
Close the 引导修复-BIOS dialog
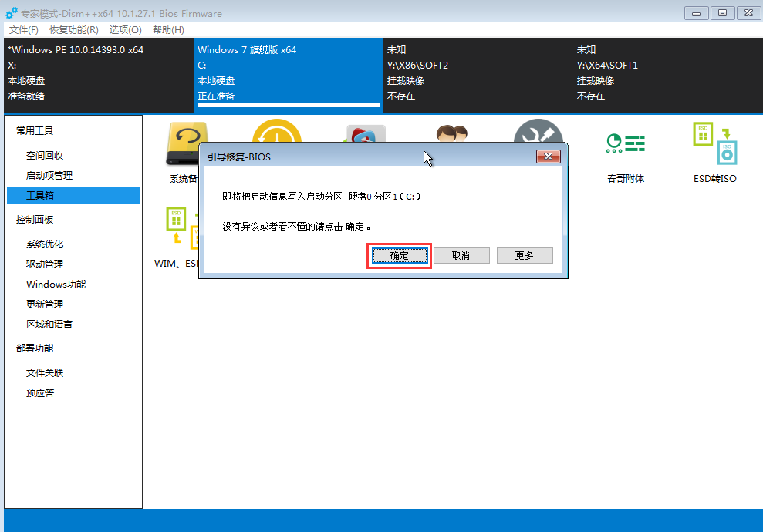point(548,157)
